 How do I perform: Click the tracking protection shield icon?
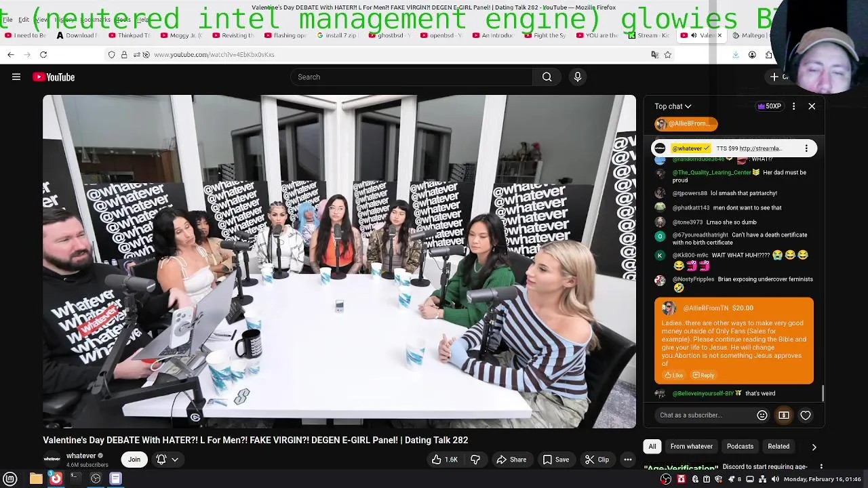click(112, 54)
